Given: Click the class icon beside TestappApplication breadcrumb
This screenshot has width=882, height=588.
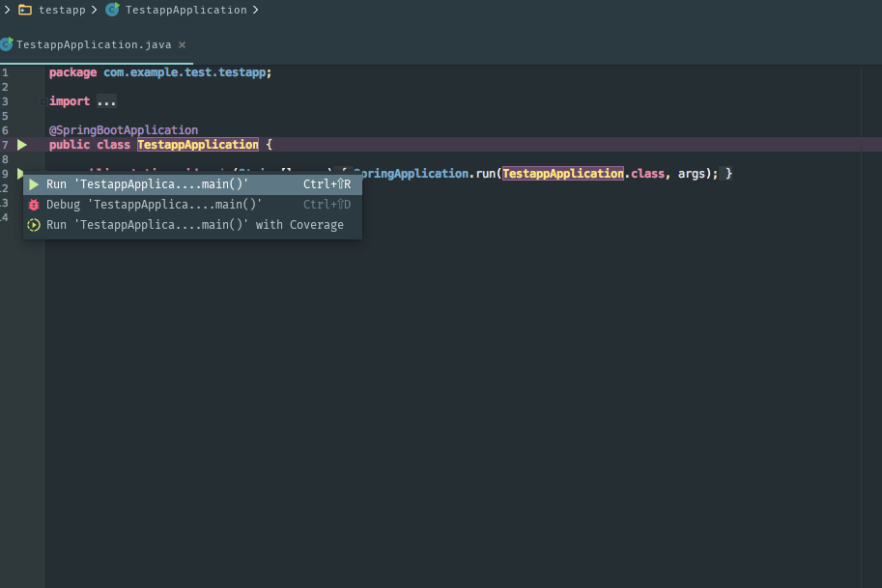Looking at the screenshot, I should 112,10.
